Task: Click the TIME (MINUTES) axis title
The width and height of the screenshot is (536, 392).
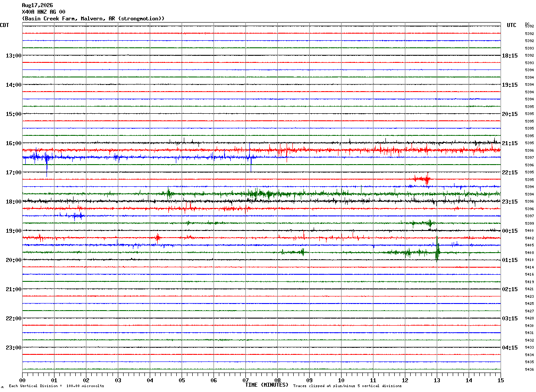Action: (x=267, y=385)
